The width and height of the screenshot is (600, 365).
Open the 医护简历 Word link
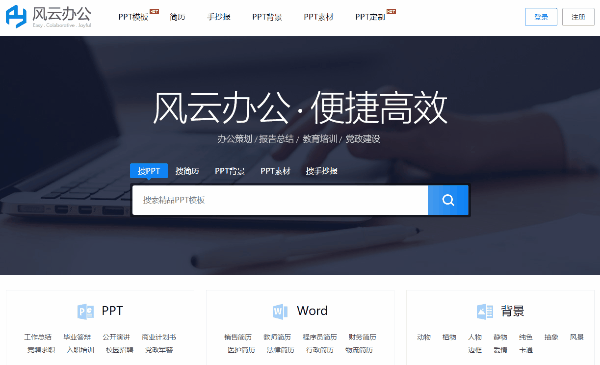coord(241,350)
